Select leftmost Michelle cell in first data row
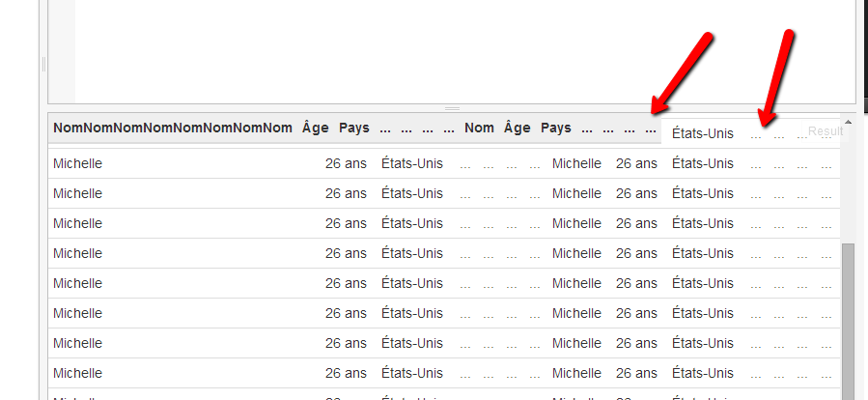Image resolution: width=868 pixels, height=400 pixels. 77,163
